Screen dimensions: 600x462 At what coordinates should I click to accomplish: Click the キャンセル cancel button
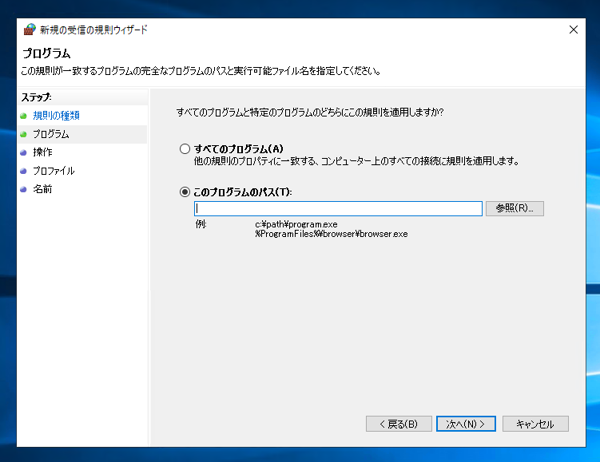pos(535,424)
